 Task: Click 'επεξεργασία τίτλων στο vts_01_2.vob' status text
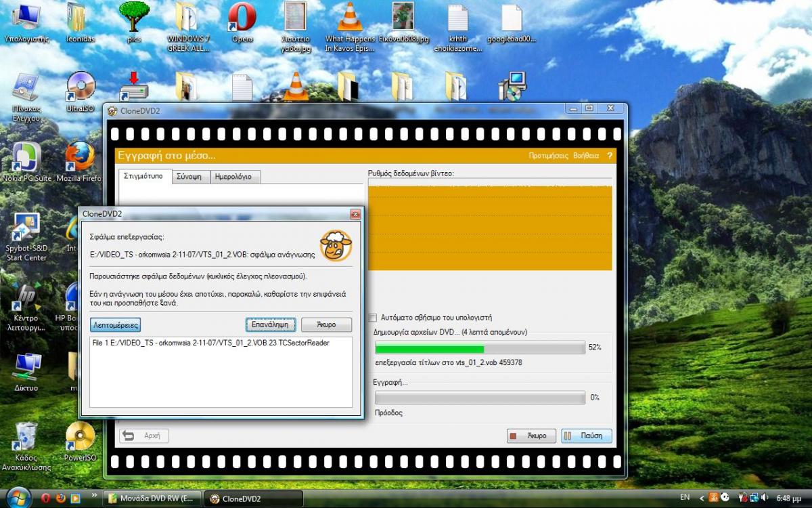pyautogui.click(x=448, y=363)
